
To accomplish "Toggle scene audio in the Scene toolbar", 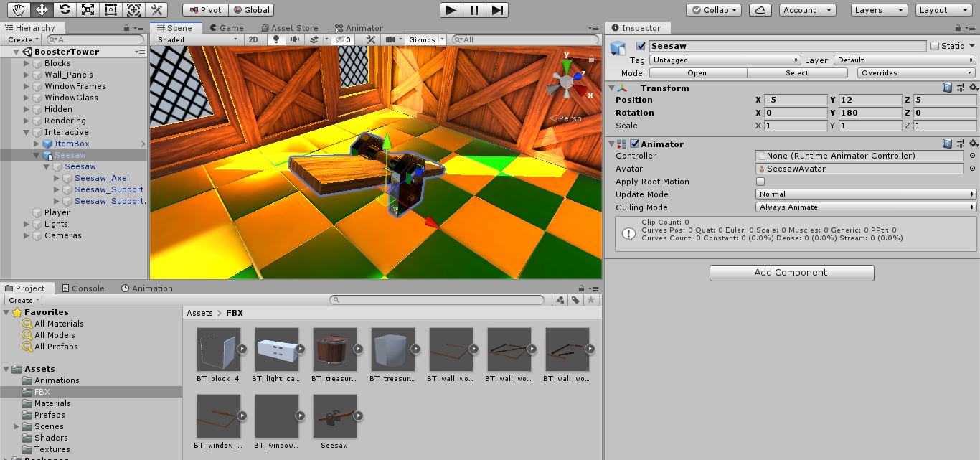I will coord(294,39).
